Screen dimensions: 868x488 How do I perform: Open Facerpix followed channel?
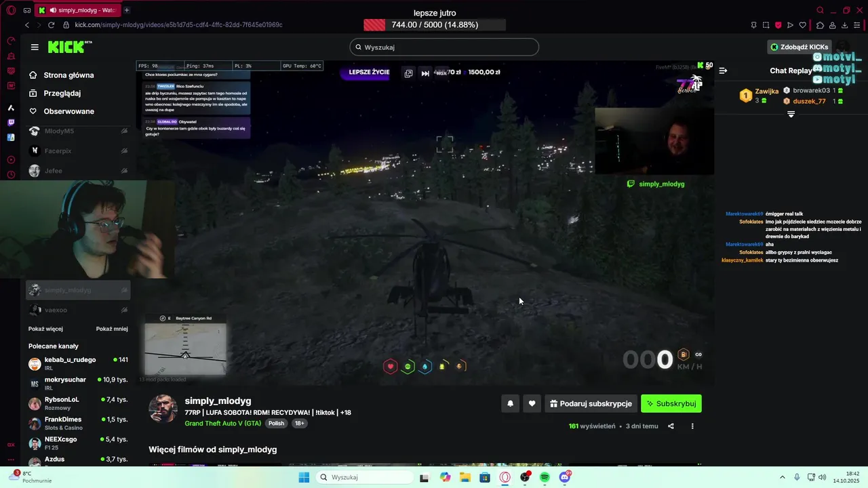pos(78,150)
